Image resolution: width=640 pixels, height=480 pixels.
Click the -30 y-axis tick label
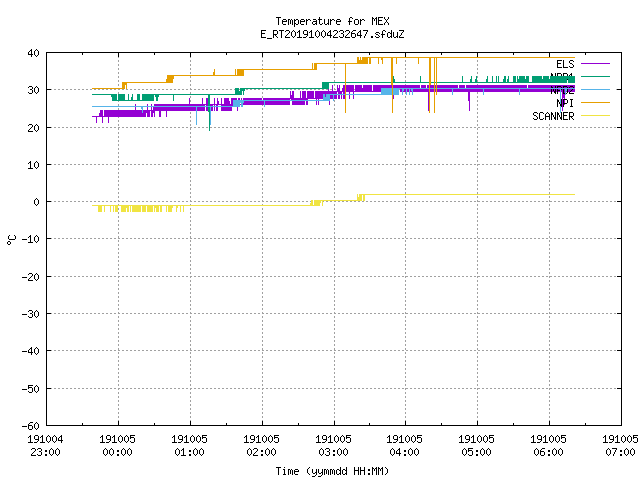click(31, 314)
